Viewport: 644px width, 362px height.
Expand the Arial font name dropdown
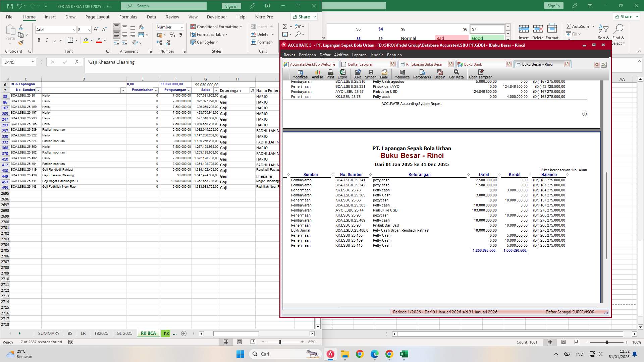coord(74,30)
